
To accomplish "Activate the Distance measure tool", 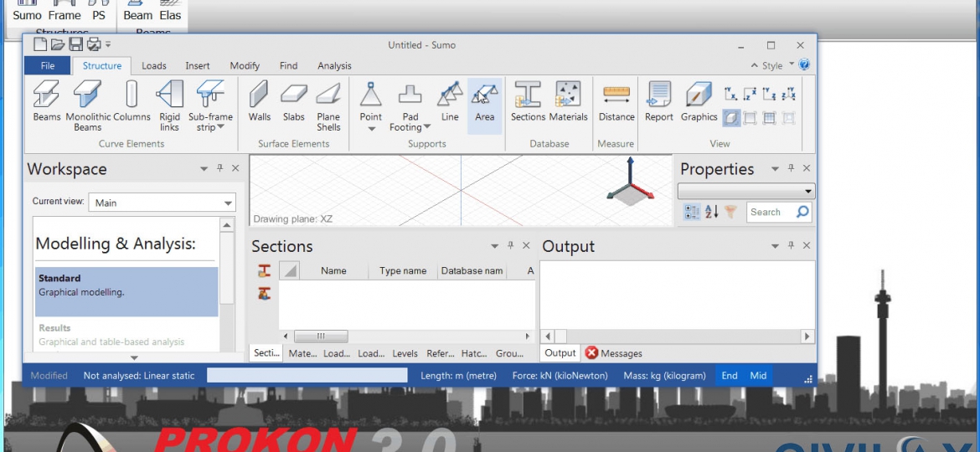I will click(x=616, y=101).
